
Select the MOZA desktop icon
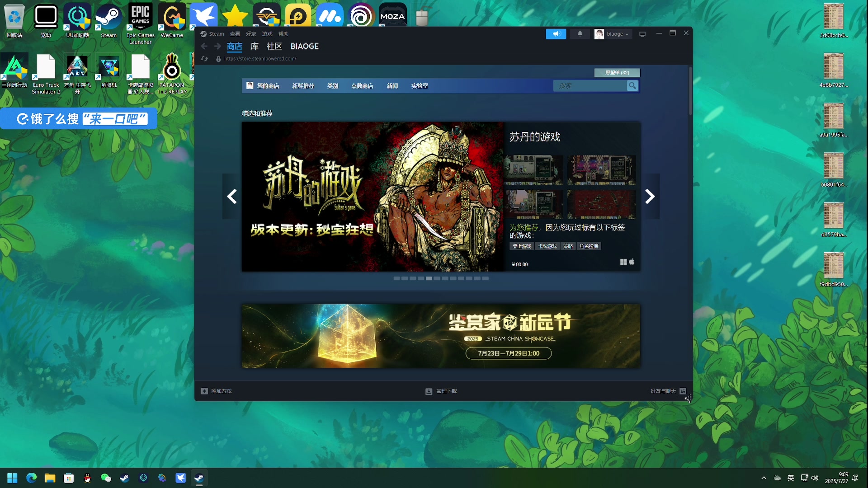tap(392, 15)
